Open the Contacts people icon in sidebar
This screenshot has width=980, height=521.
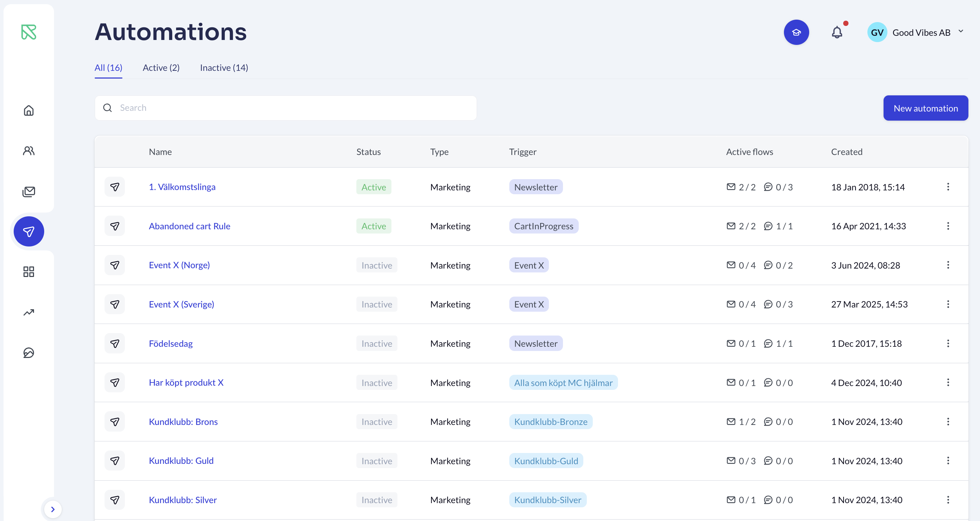pyautogui.click(x=28, y=151)
